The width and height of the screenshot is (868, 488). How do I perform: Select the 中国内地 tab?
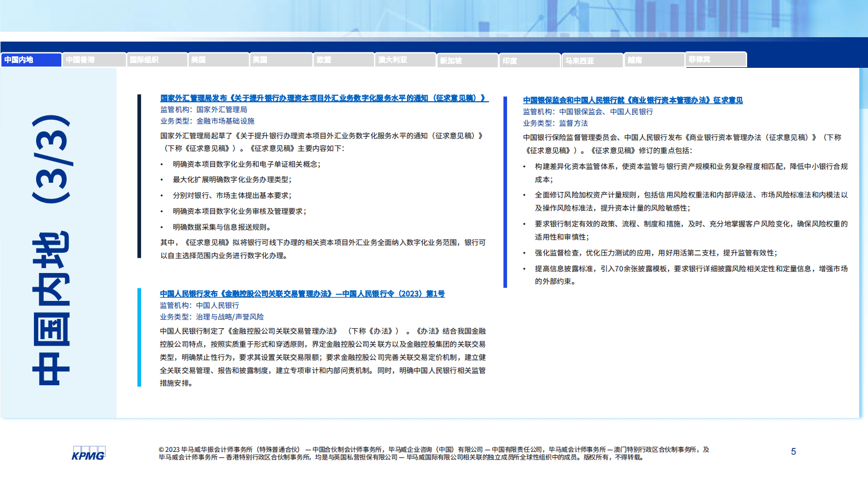tap(31, 60)
